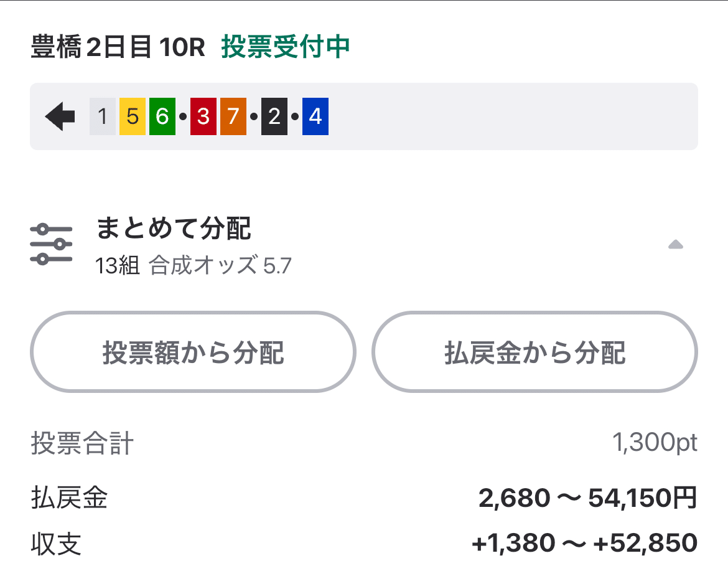Select 投票額から分配 distribution mode

[x=193, y=352]
